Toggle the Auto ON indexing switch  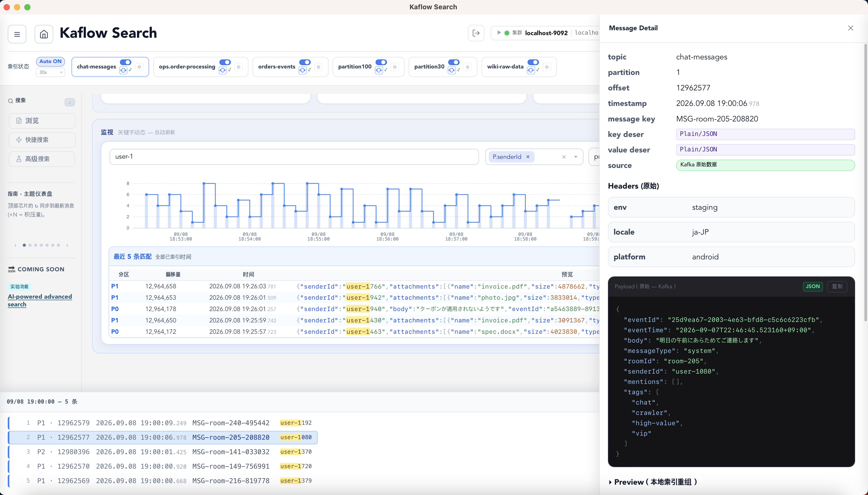50,61
